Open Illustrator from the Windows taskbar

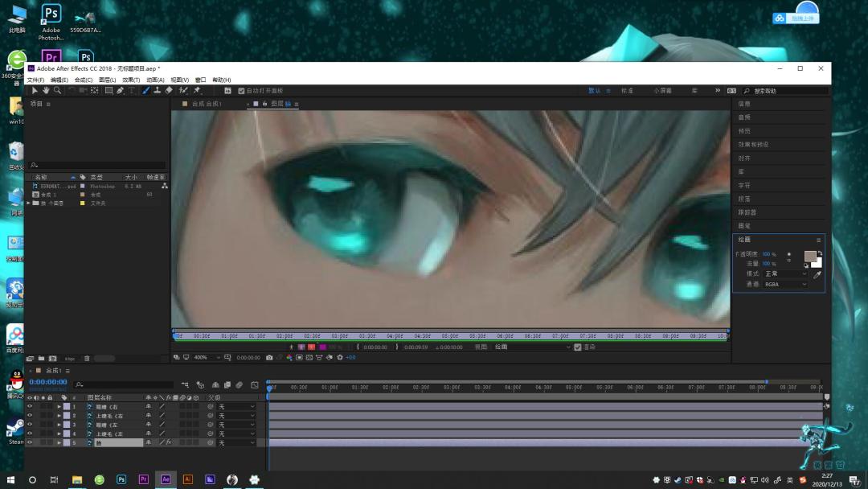tap(187, 479)
